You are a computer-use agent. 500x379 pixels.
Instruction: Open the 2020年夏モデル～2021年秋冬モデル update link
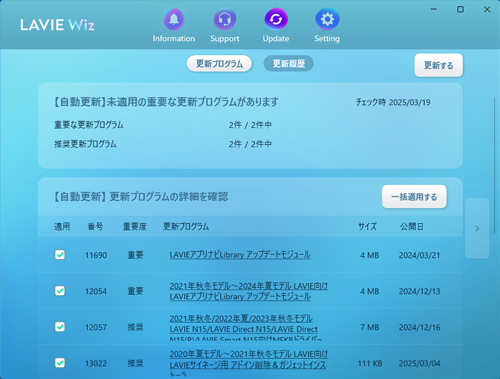click(249, 364)
